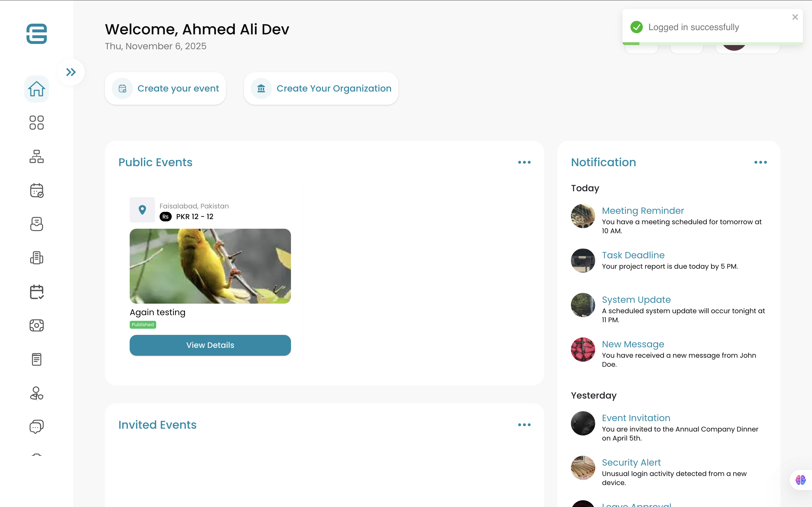The width and height of the screenshot is (812, 507).
Task: Open the chat messages icon in sidebar
Action: (x=37, y=426)
